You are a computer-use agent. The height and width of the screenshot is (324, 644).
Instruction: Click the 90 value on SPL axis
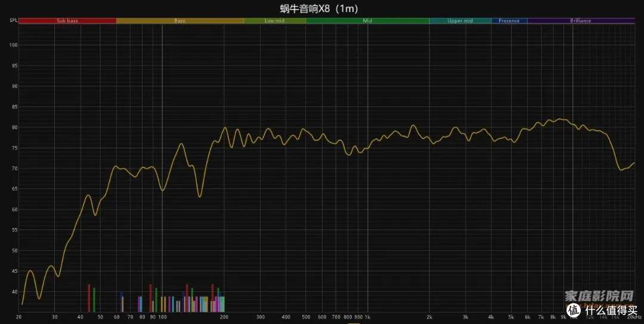tap(15, 86)
